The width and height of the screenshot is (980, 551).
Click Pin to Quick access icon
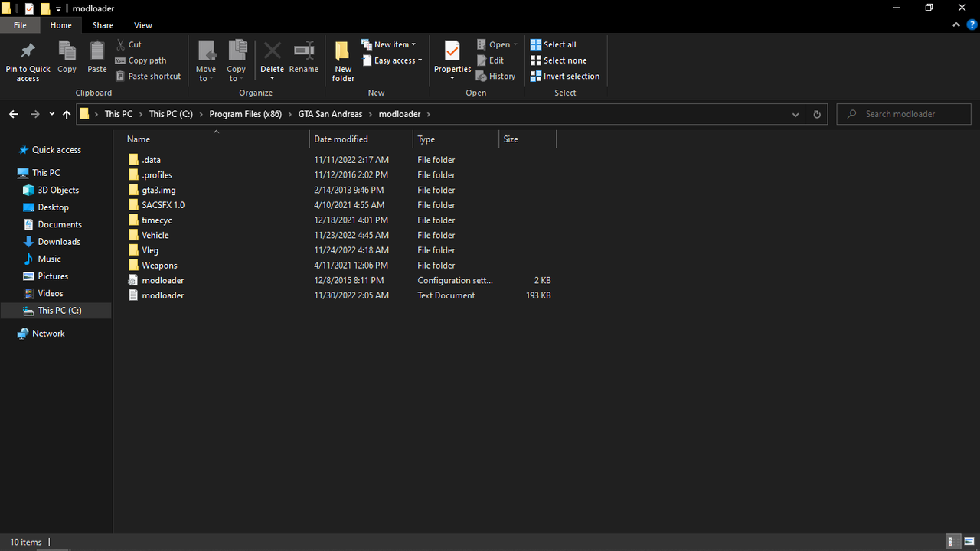point(28,51)
